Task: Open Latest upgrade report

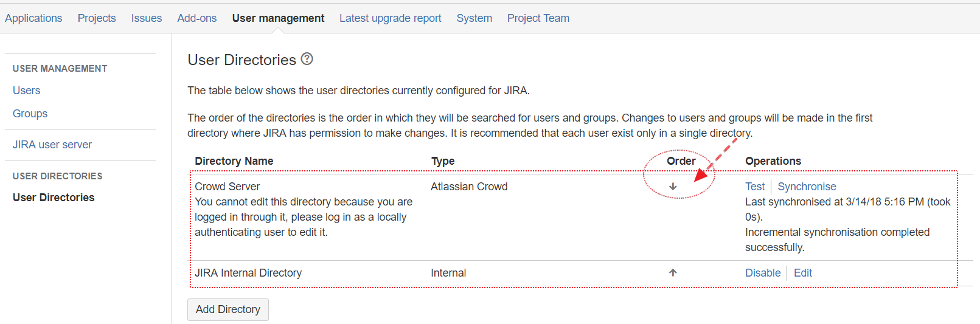Action: pos(390,18)
